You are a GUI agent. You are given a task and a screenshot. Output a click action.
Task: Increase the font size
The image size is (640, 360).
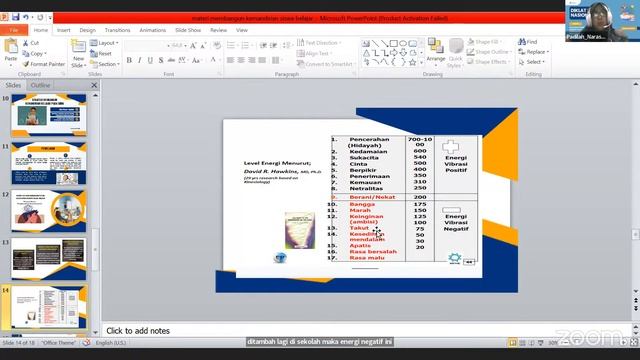tap(193, 46)
